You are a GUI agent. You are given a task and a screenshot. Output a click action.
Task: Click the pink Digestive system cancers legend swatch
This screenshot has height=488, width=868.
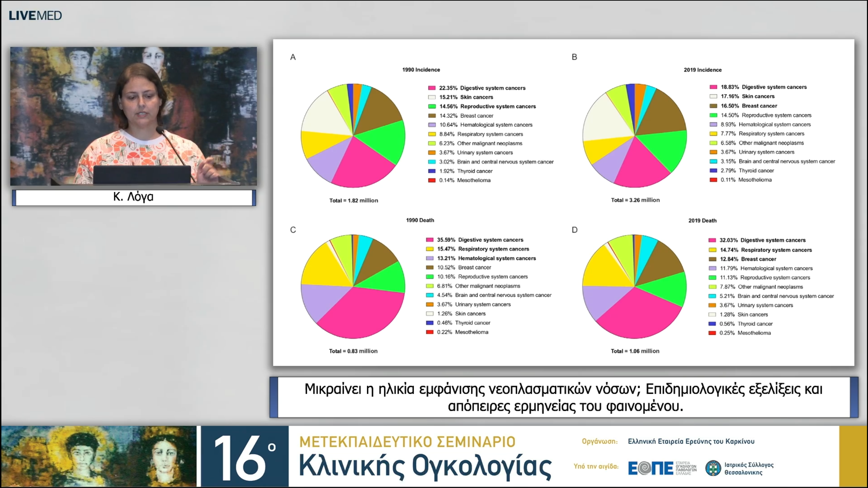click(431, 88)
